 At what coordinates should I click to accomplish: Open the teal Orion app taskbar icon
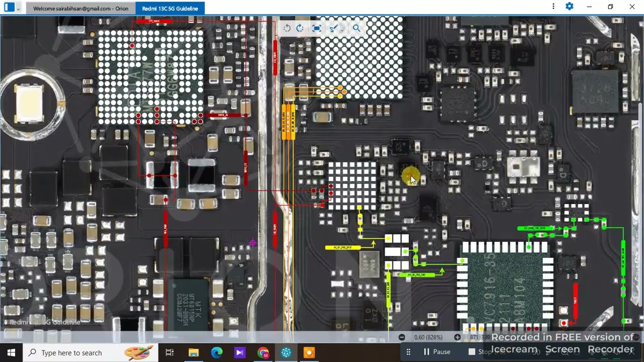click(x=286, y=352)
